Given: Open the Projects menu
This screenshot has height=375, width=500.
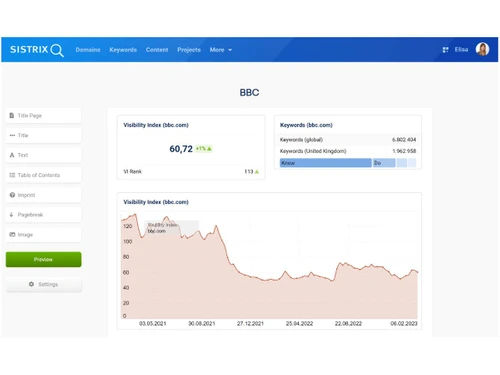Looking at the screenshot, I should click(x=189, y=50).
